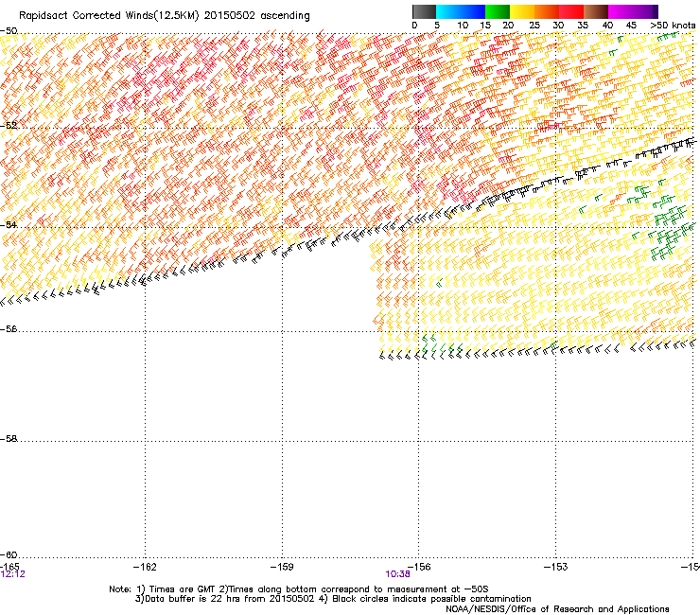Viewport: 700px width, 615px height.
Task: Click the -52 latitude axis label
Action: [9, 126]
